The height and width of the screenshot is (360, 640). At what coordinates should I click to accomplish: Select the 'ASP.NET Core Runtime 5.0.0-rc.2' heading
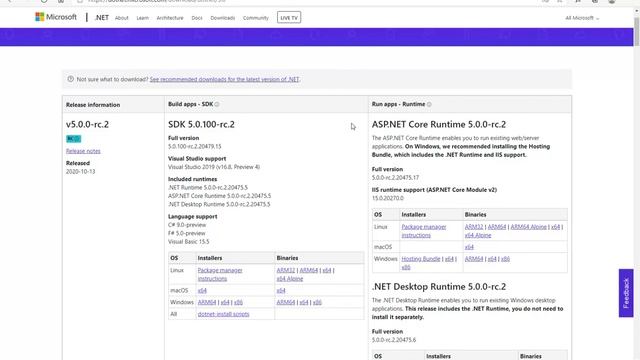point(439,124)
